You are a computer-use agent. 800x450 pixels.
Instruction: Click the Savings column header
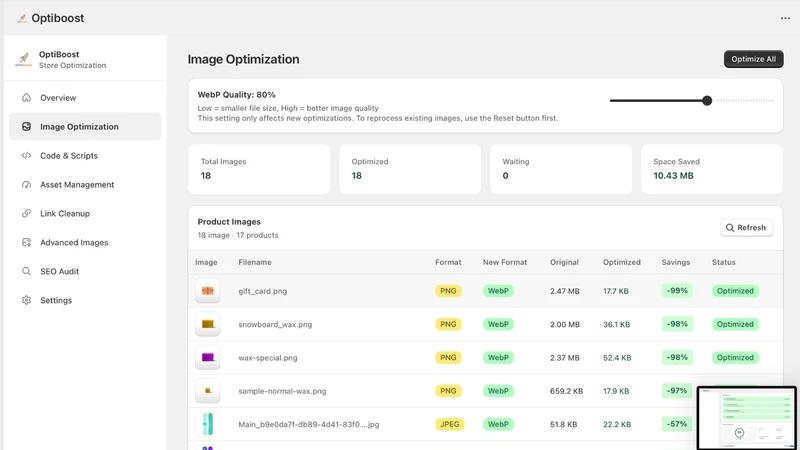pos(676,262)
